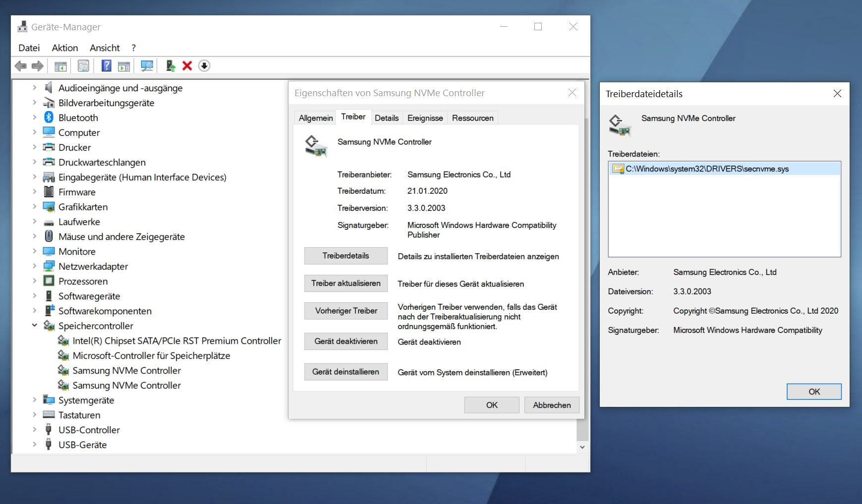Click the Tastaturen keyboard icon
This screenshot has width=862, height=504.
click(x=49, y=415)
